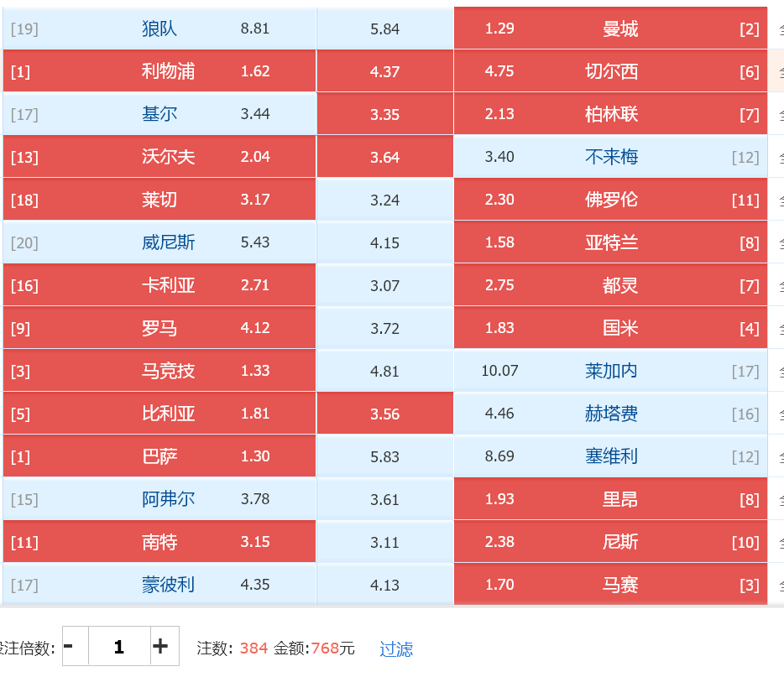The image size is (784, 677).
Task: Deselect the 3.64 draw for 沃尔夫 match
Action: pyautogui.click(x=385, y=157)
